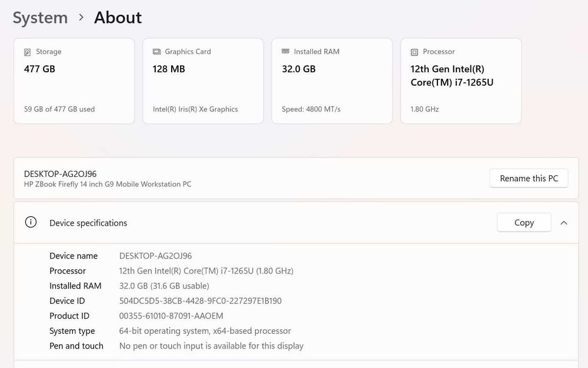Viewport: 588px width, 368px height.
Task: Go back to System in breadcrumb
Action: tap(40, 18)
